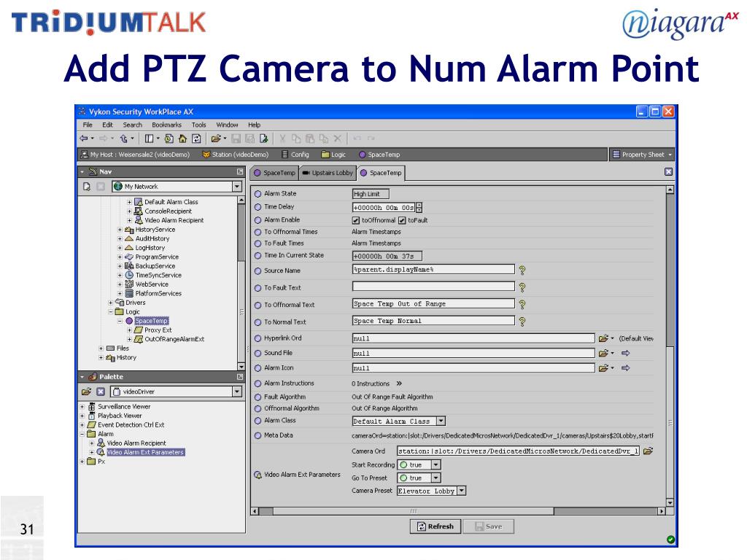Open the My Network dropdown in Nav
Viewport: 747px width, 560px height.
237,187
